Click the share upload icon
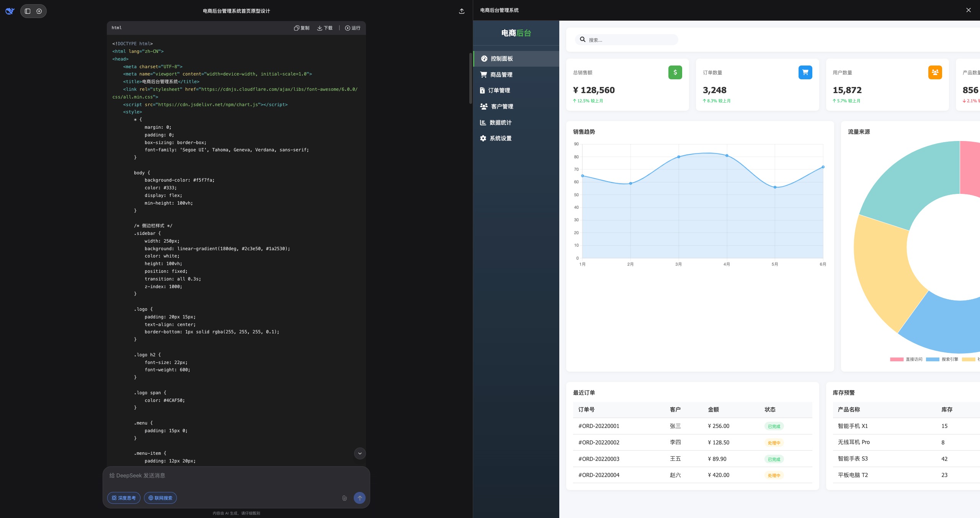 pyautogui.click(x=462, y=11)
